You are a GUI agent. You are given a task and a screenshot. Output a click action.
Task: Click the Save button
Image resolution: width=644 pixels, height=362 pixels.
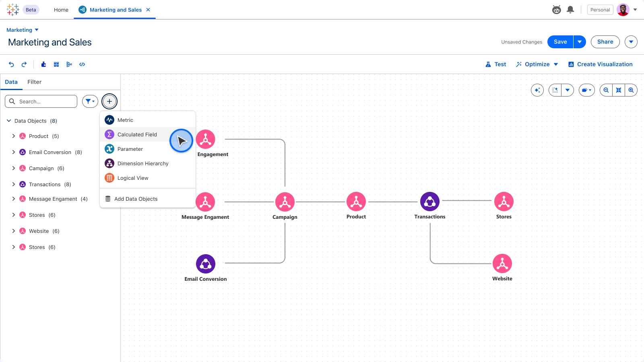(560, 42)
